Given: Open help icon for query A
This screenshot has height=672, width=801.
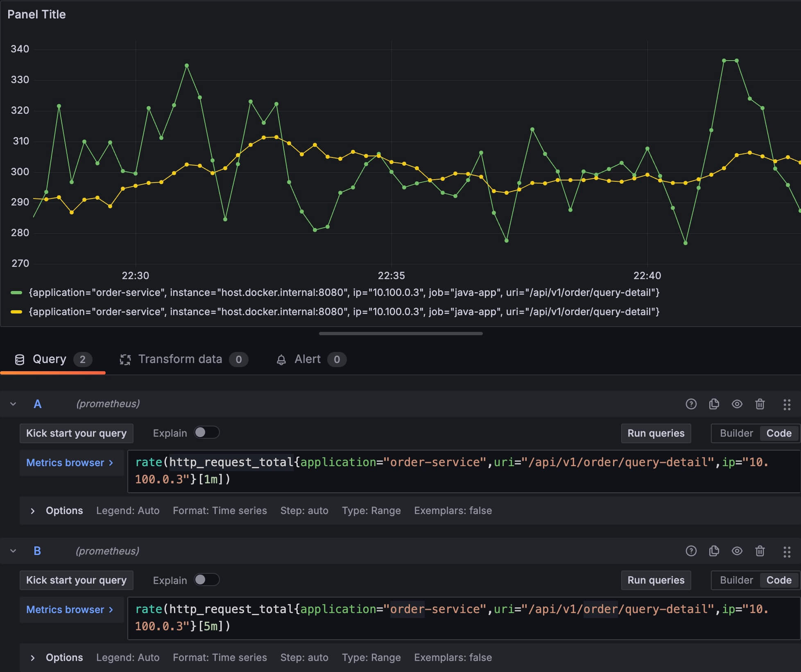Looking at the screenshot, I should [691, 404].
